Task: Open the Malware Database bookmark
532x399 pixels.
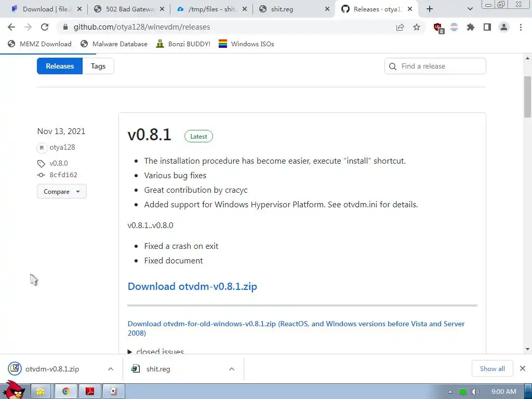Action: [114, 44]
